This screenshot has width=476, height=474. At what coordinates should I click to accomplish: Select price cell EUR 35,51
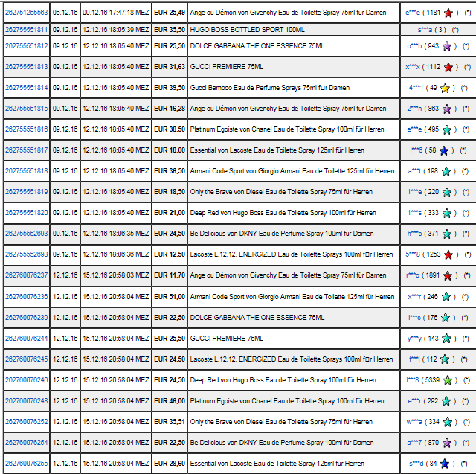tap(170, 422)
